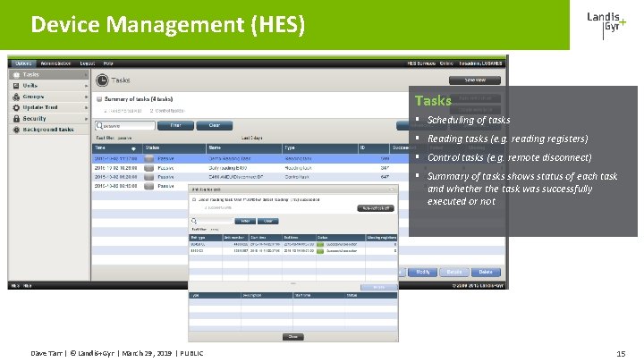Select the highlighted Demo Reading task row
The width and height of the screenshot is (644, 362).
(x=250, y=159)
